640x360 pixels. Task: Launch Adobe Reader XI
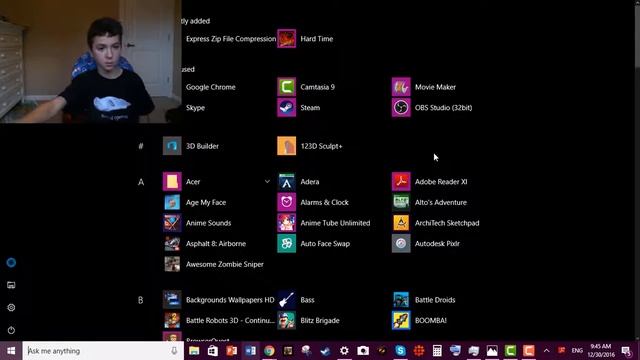pyautogui.click(x=430, y=182)
